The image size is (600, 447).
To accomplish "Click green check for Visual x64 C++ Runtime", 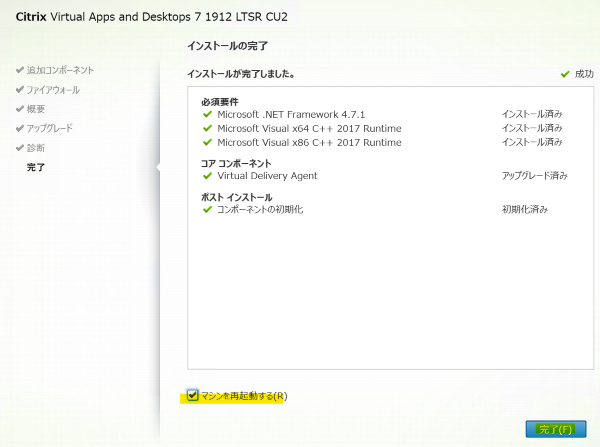I will point(207,128).
